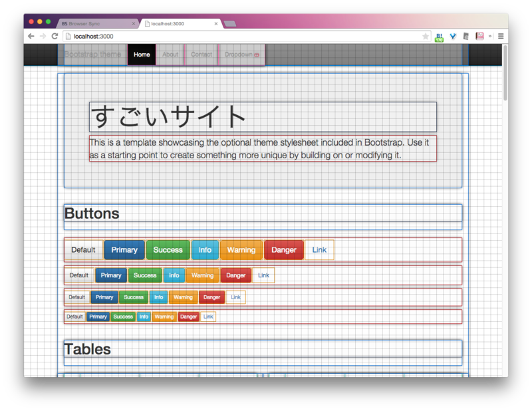
Task: Click the gray document extension icon
Action: pyautogui.click(x=466, y=37)
